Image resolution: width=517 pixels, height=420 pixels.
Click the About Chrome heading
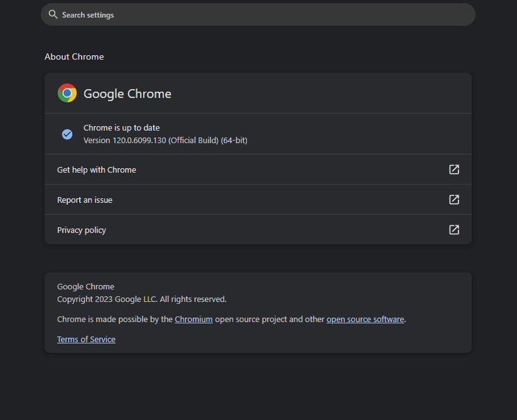[x=74, y=57]
